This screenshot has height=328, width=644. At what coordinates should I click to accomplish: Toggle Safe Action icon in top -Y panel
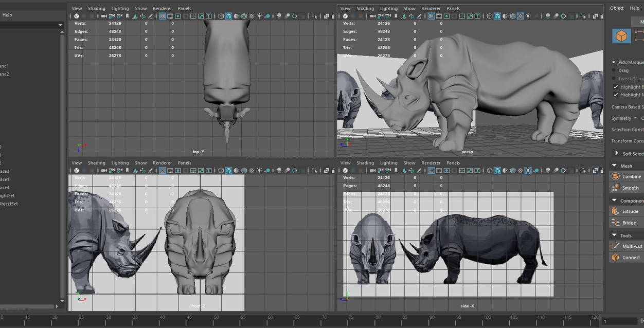pos(201,16)
